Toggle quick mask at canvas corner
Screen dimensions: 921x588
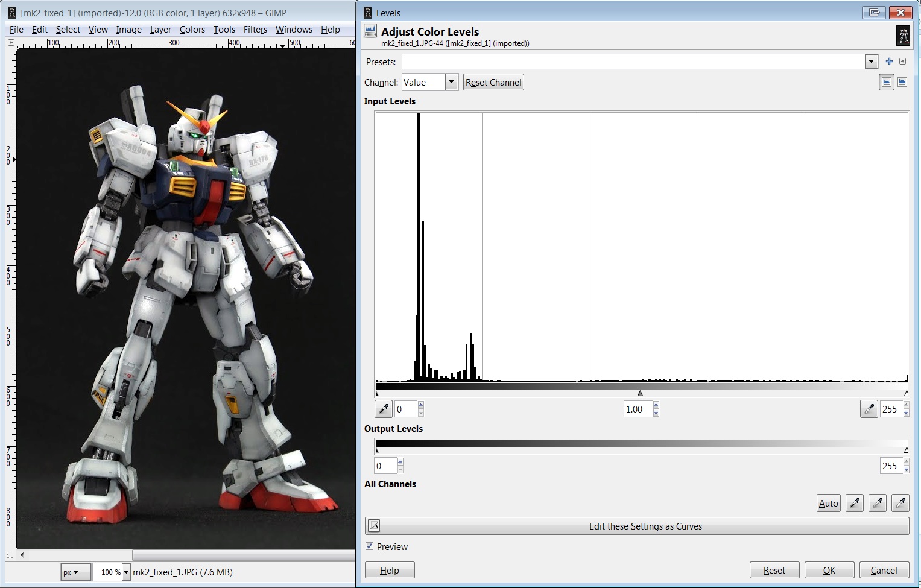click(10, 554)
